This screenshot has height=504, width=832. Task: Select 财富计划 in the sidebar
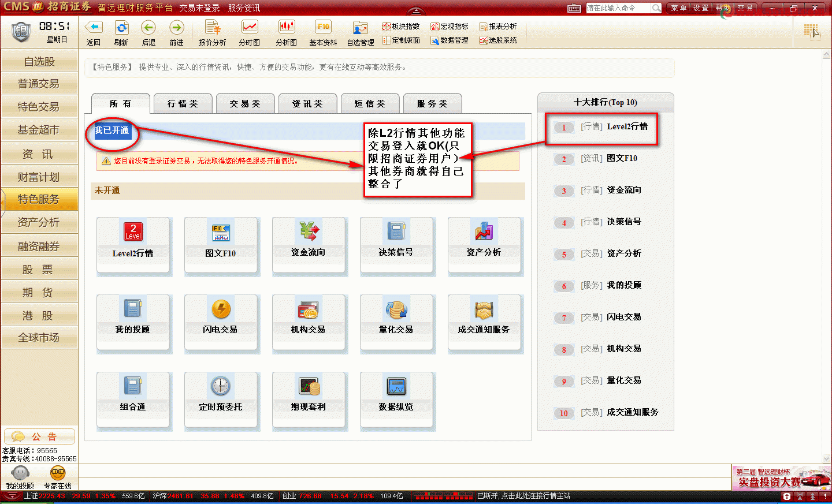(39, 177)
